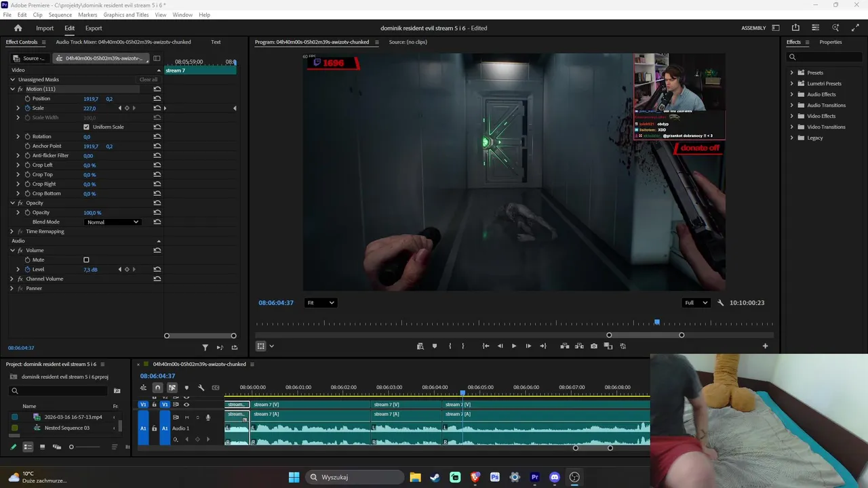Go to In point in Program monitor
This screenshot has height=488, width=868.
coord(486,346)
